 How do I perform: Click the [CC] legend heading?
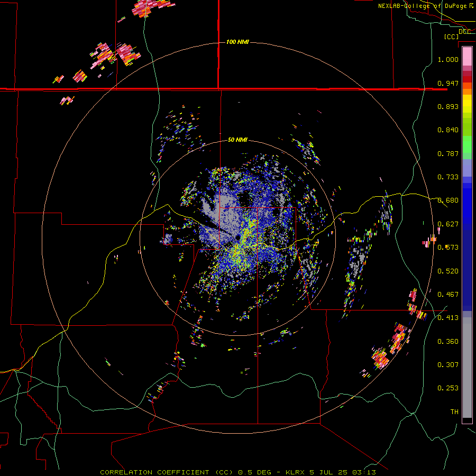tap(451, 36)
